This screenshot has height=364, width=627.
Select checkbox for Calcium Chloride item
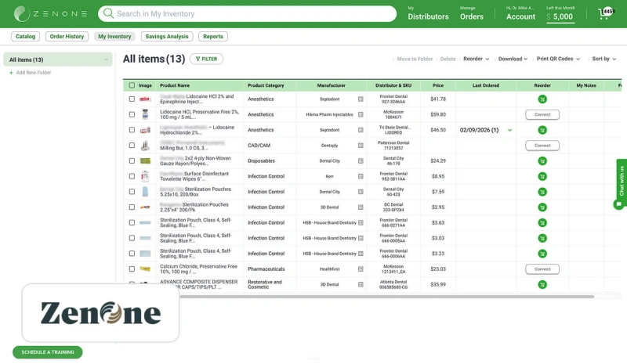tap(132, 268)
